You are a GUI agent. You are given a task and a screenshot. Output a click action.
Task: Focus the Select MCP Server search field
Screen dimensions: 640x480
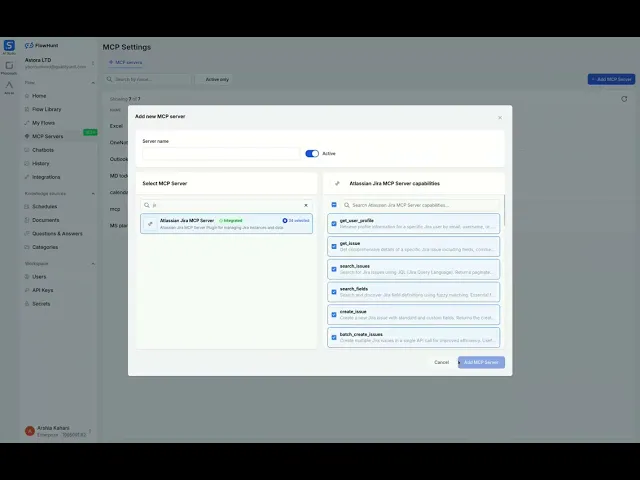point(227,205)
